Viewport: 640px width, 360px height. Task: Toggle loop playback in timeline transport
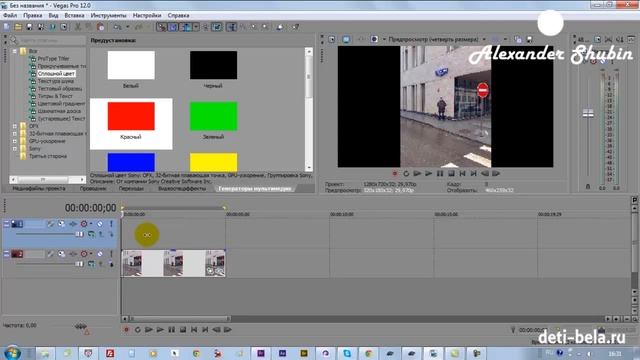coord(138,330)
